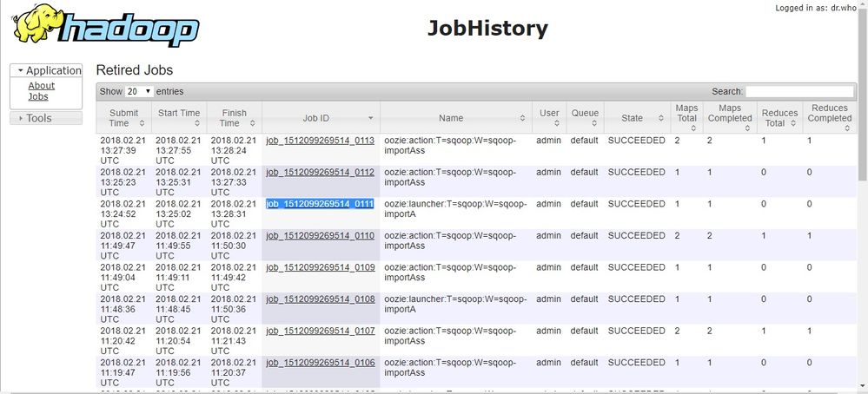Sort table by Reduces Total column
This screenshot has height=394, width=868.
click(x=780, y=118)
